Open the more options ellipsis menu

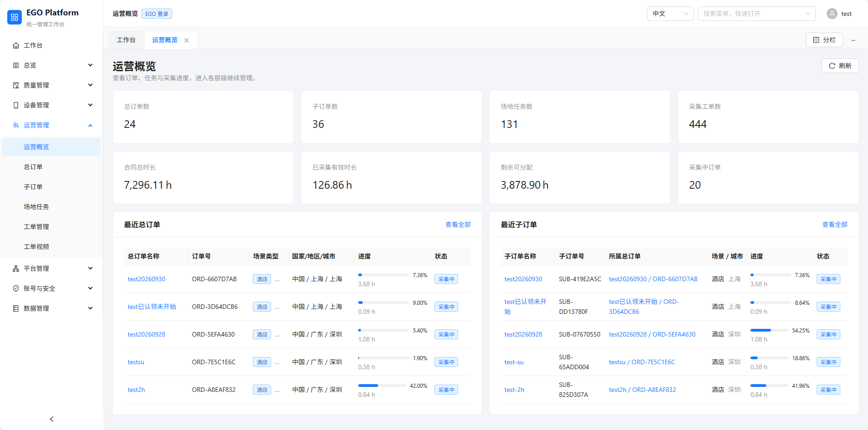pyautogui.click(x=853, y=40)
